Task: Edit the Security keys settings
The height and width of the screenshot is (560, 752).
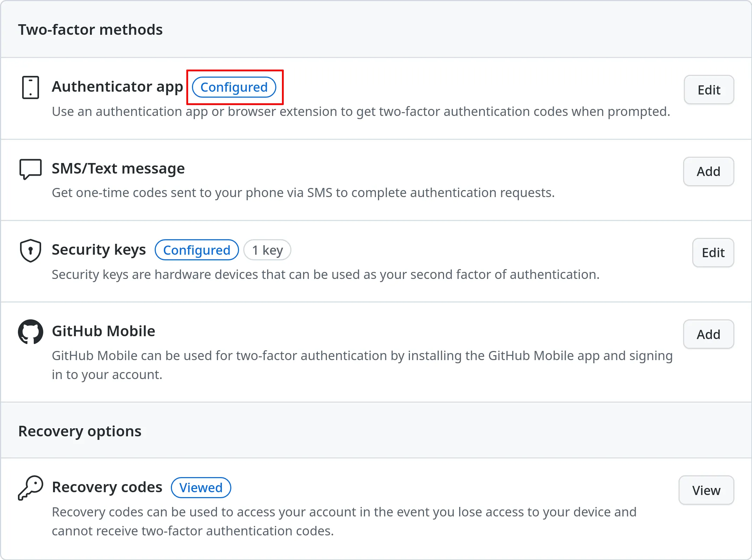Action: point(713,253)
